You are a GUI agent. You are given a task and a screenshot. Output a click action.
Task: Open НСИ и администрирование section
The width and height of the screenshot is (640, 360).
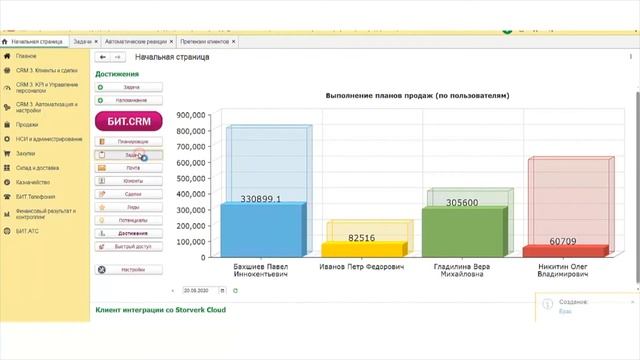tap(49, 139)
